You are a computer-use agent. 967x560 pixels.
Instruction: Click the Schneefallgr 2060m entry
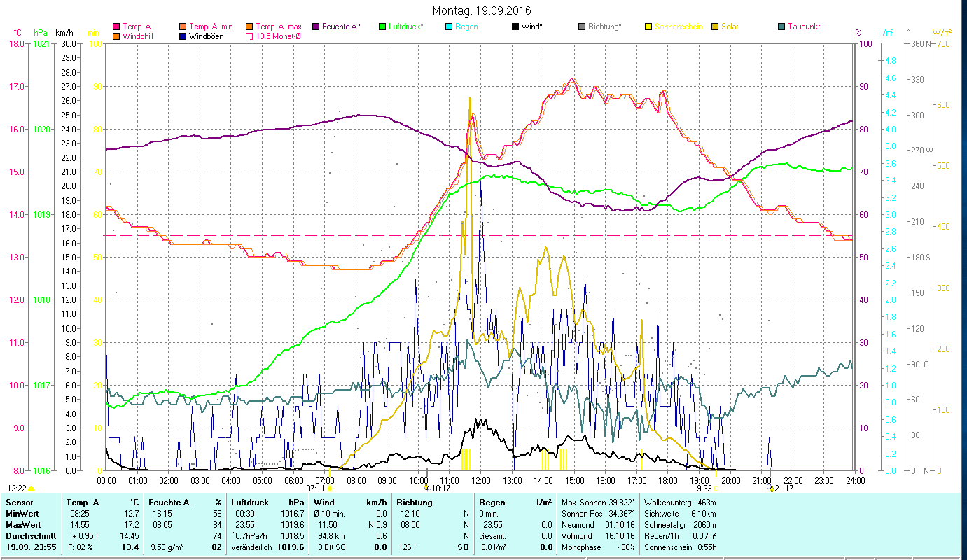(679, 524)
